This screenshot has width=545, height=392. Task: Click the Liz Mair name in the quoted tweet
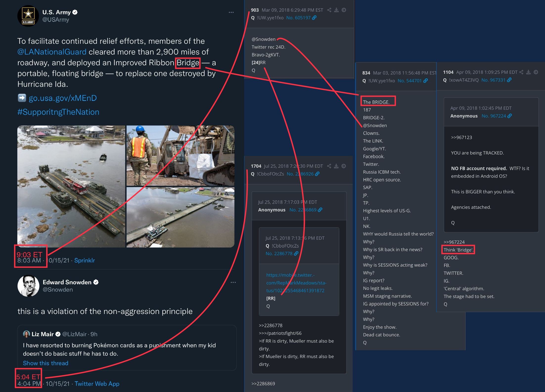point(43,334)
